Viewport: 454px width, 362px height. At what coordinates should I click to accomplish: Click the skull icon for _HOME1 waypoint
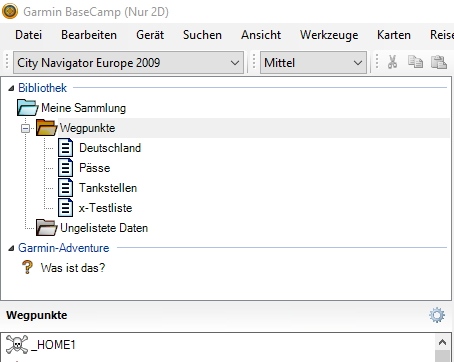point(17,344)
